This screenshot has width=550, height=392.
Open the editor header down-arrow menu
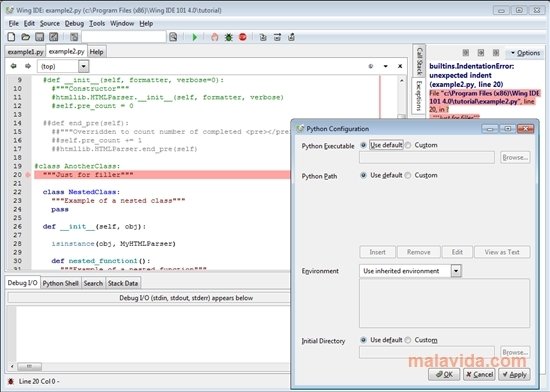tap(385, 66)
